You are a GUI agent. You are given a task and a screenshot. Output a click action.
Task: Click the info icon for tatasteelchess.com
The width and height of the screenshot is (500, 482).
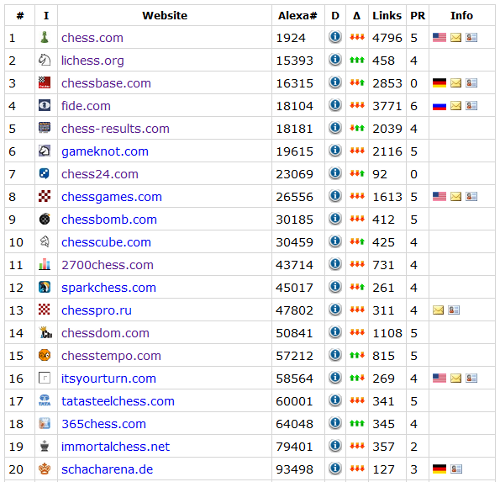(335, 400)
